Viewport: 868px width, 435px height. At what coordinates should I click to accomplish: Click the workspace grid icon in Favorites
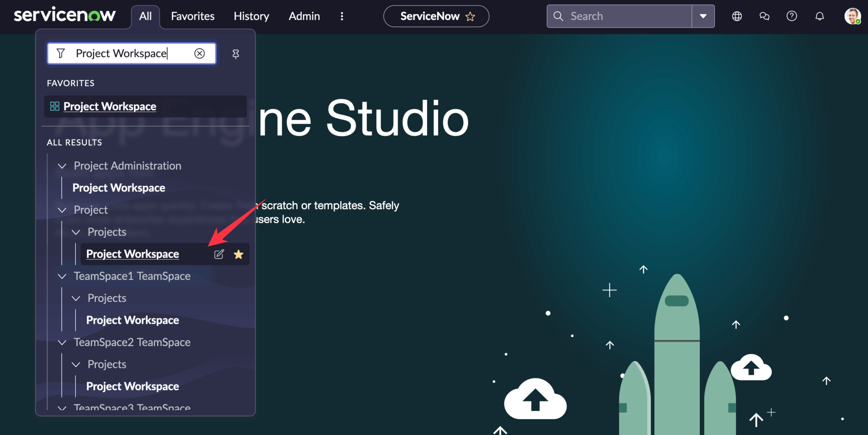[x=55, y=106]
